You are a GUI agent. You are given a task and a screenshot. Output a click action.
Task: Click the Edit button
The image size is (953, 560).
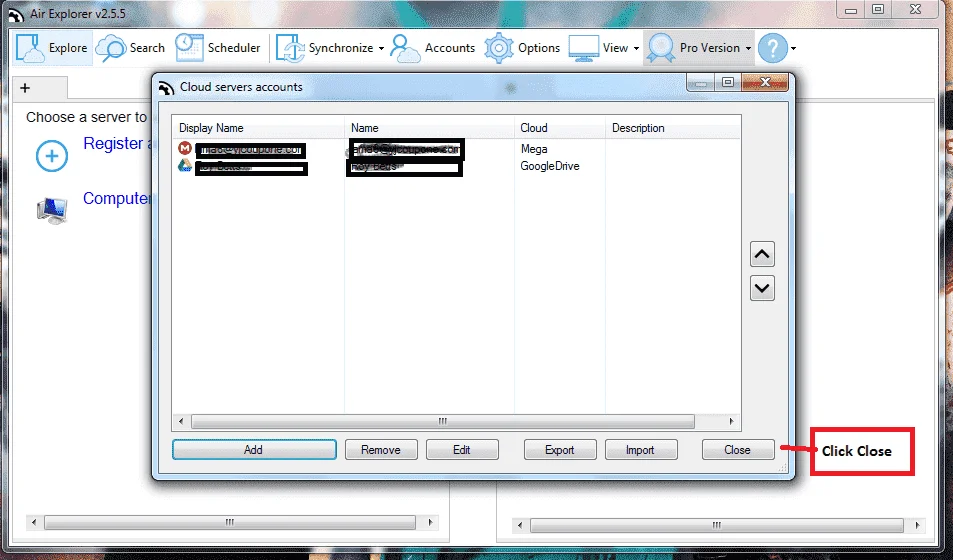tap(462, 450)
